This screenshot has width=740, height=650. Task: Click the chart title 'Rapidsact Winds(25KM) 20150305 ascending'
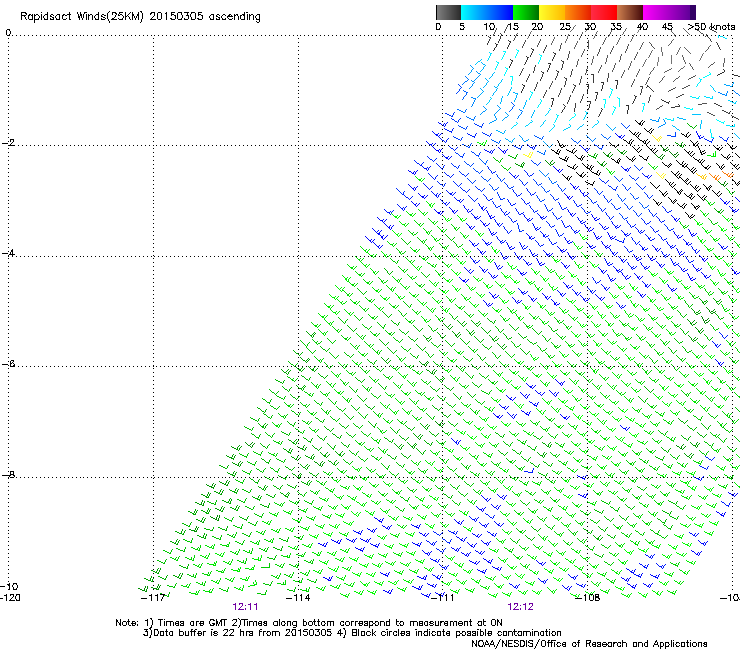[140, 17]
